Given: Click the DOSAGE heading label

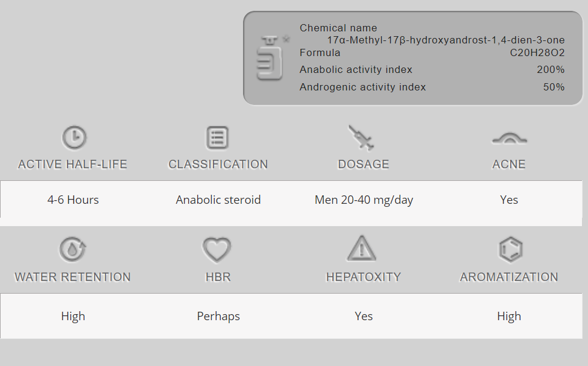Looking at the screenshot, I should [x=364, y=165].
